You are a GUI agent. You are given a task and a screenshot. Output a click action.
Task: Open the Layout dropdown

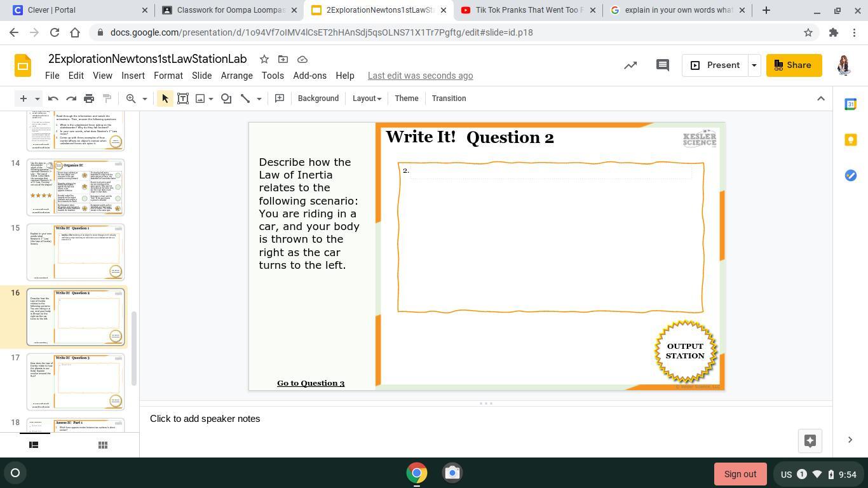tap(367, 98)
